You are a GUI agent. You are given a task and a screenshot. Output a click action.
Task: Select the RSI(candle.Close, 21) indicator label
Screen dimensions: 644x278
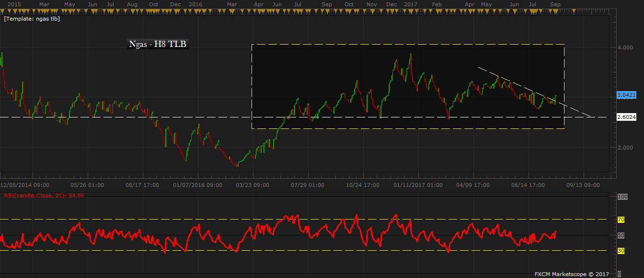point(44,196)
